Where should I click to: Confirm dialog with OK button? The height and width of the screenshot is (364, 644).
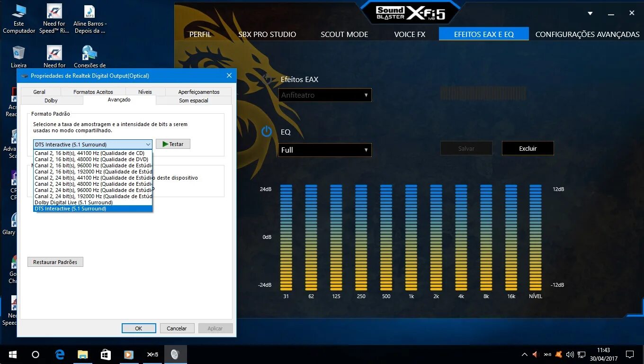pyautogui.click(x=139, y=328)
